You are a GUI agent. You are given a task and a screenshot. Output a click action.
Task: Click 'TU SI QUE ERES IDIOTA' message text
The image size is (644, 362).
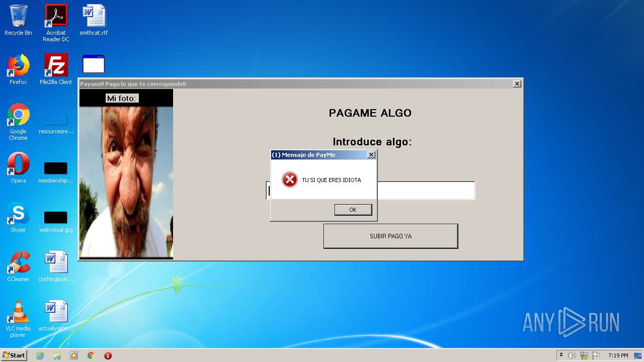pyautogui.click(x=332, y=180)
